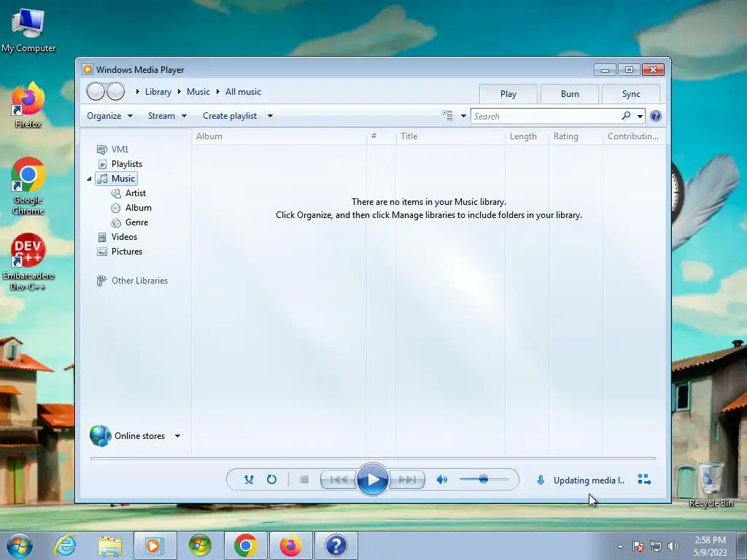The width and height of the screenshot is (747, 560).
Task: Open the Stream menu
Action: (167, 116)
